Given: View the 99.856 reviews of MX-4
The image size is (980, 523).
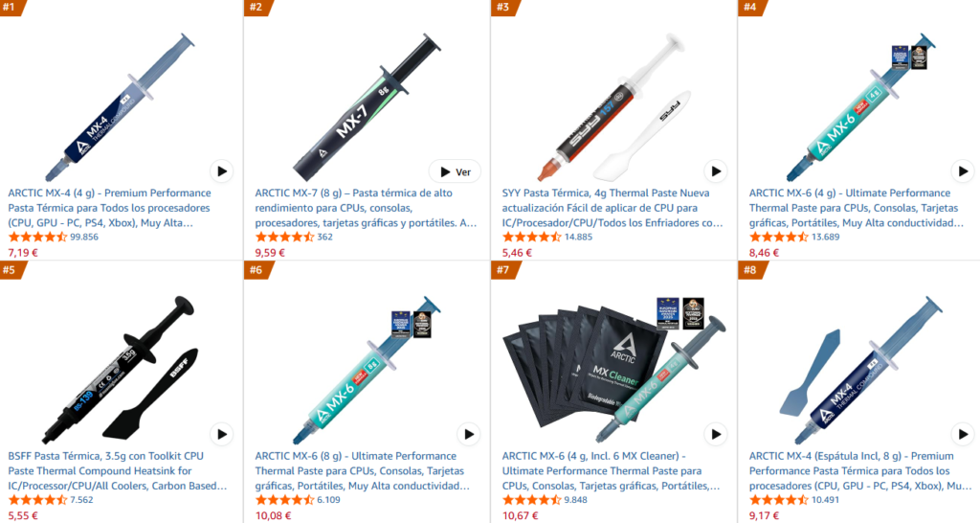Looking at the screenshot, I should pyautogui.click(x=84, y=237).
